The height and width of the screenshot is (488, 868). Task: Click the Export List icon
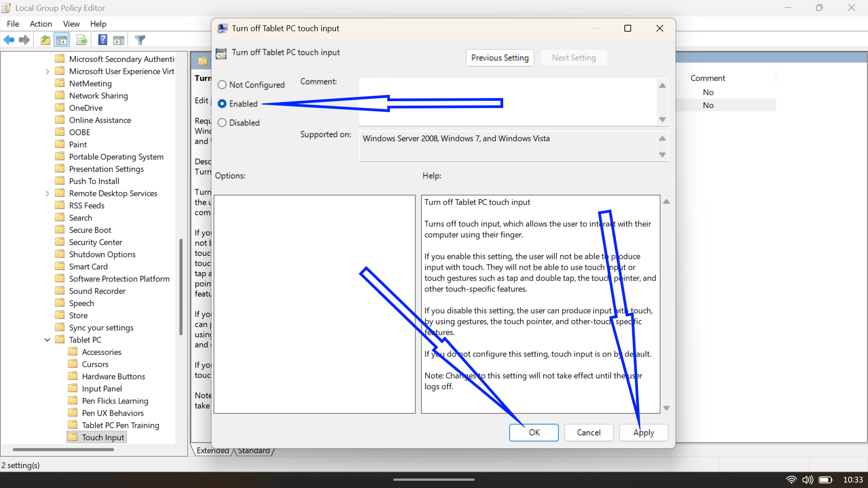pyautogui.click(x=81, y=40)
